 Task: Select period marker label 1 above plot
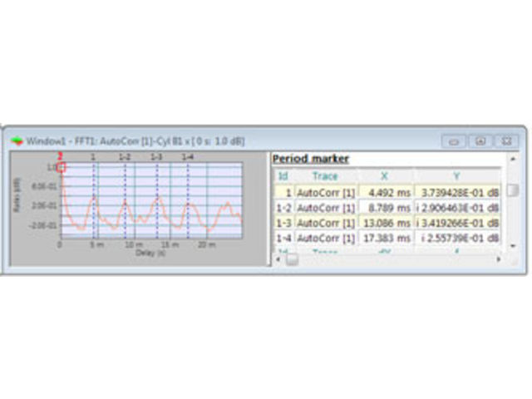click(93, 157)
